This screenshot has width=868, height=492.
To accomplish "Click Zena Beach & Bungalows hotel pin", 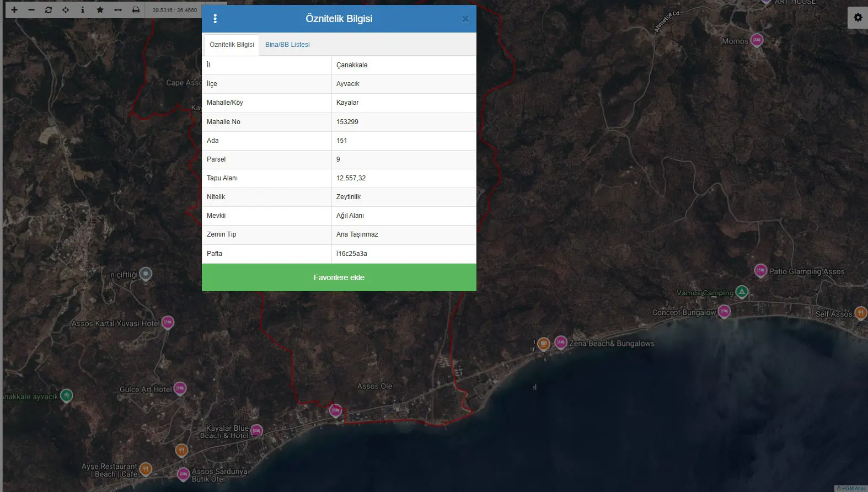I will click(x=561, y=343).
